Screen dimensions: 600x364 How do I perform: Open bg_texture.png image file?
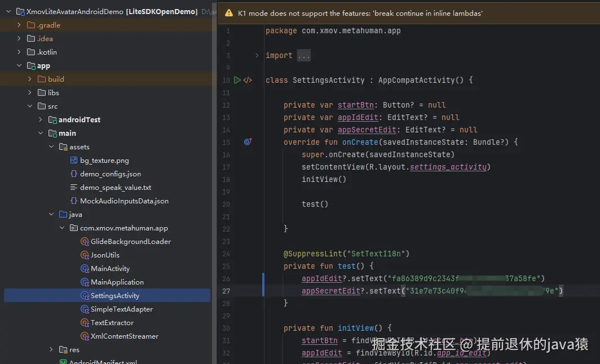(104, 161)
